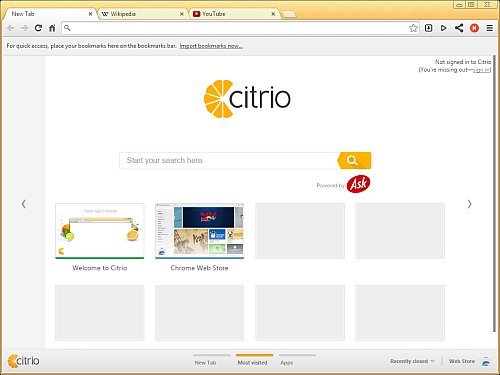Open the hamburger menu of the browser
500x375 pixels.
point(489,28)
